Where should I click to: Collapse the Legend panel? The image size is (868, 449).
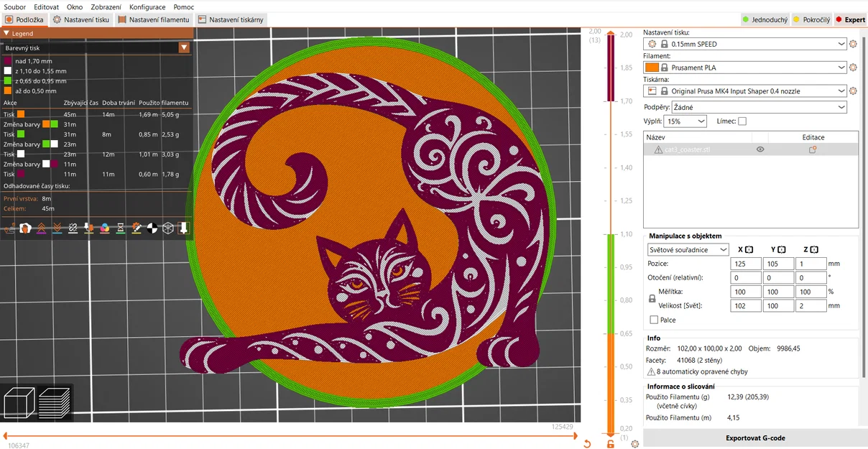[x=6, y=33]
